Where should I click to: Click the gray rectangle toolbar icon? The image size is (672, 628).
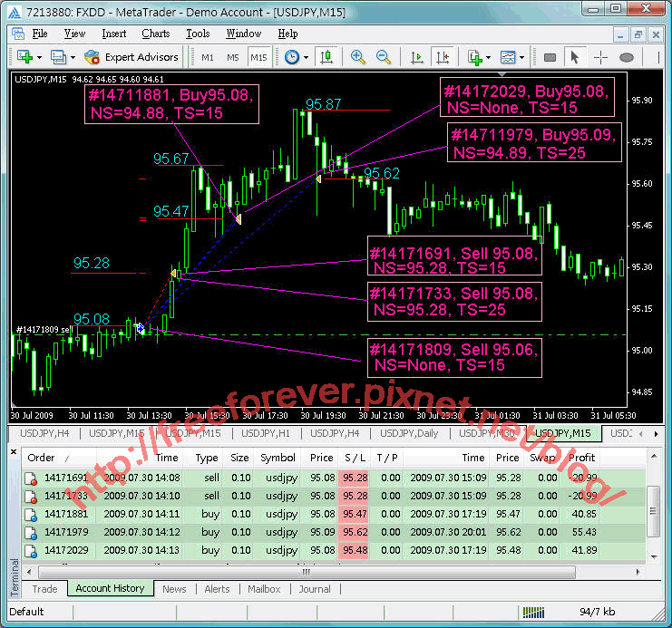pos(550,57)
